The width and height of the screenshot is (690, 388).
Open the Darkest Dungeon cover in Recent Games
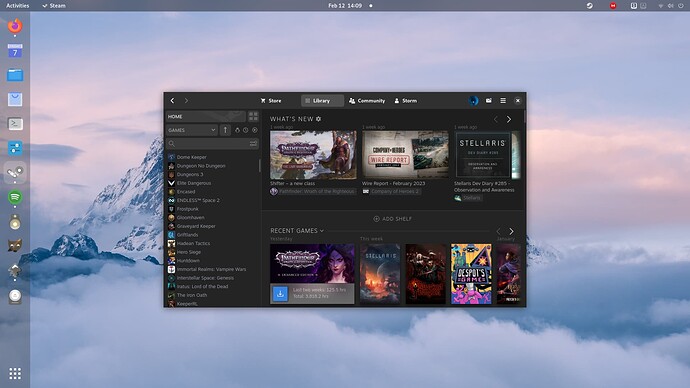click(x=426, y=274)
